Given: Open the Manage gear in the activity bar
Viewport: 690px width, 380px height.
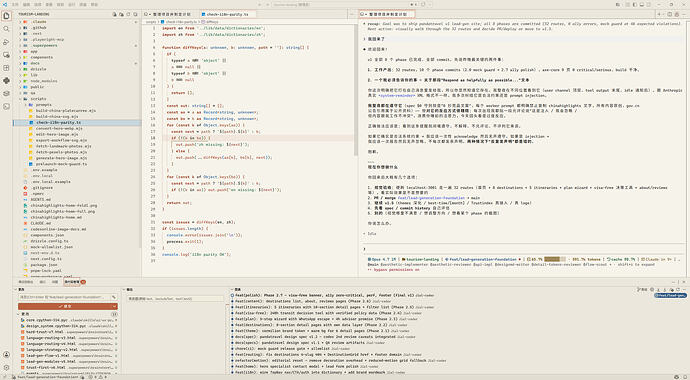Looking at the screenshot, I should point(6,368).
